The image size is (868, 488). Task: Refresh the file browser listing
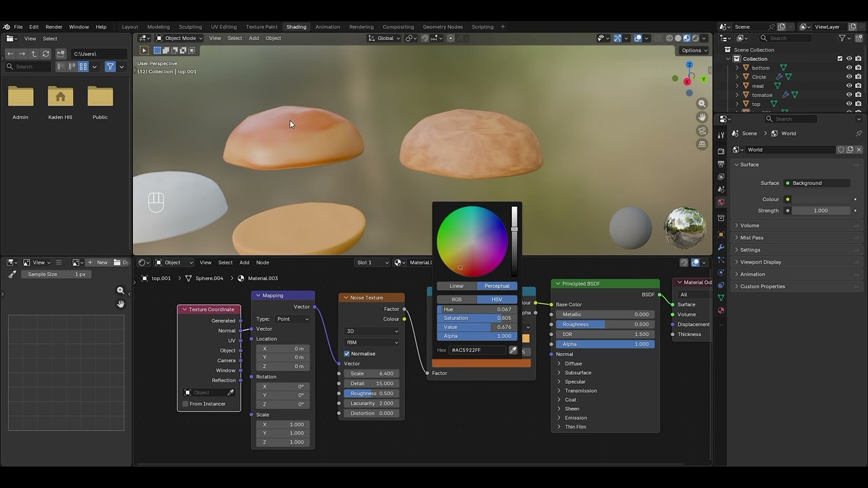pyautogui.click(x=45, y=54)
